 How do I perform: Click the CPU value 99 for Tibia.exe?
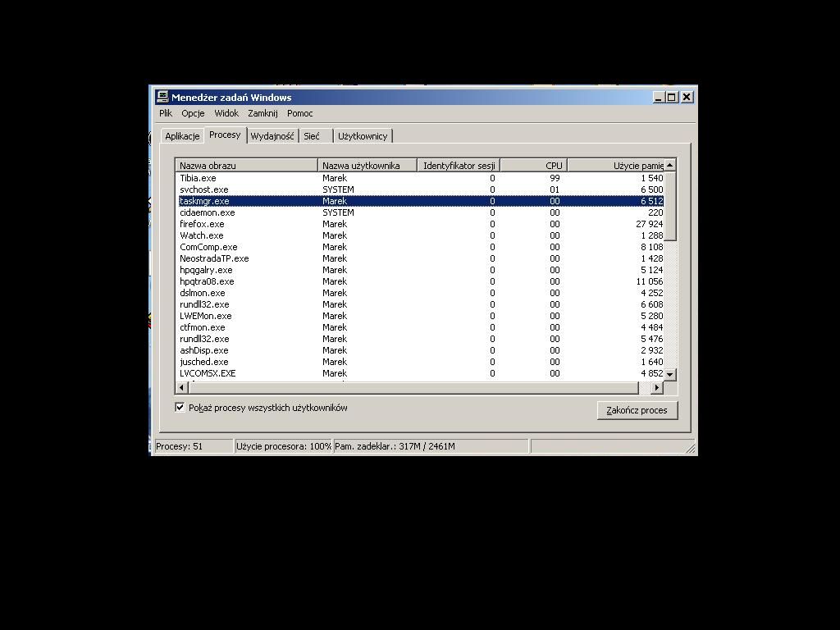(x=555, y=178)
